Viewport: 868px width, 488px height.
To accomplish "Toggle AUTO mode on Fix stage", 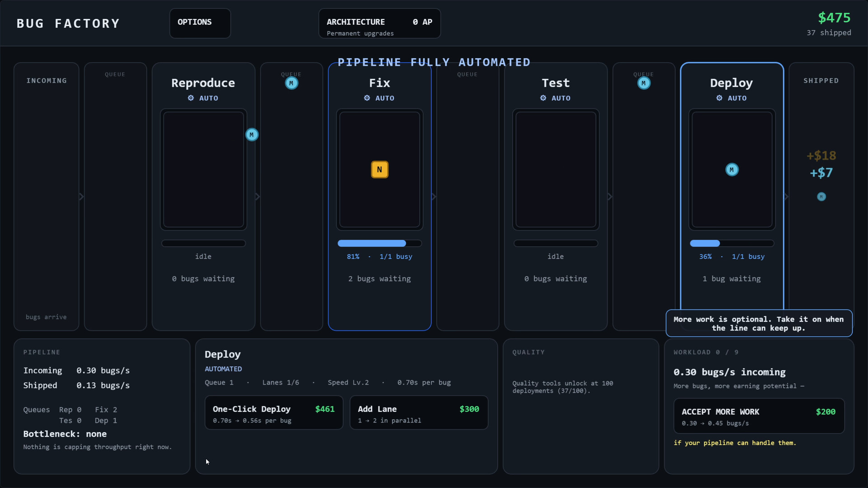I will [x=379, y=98].
